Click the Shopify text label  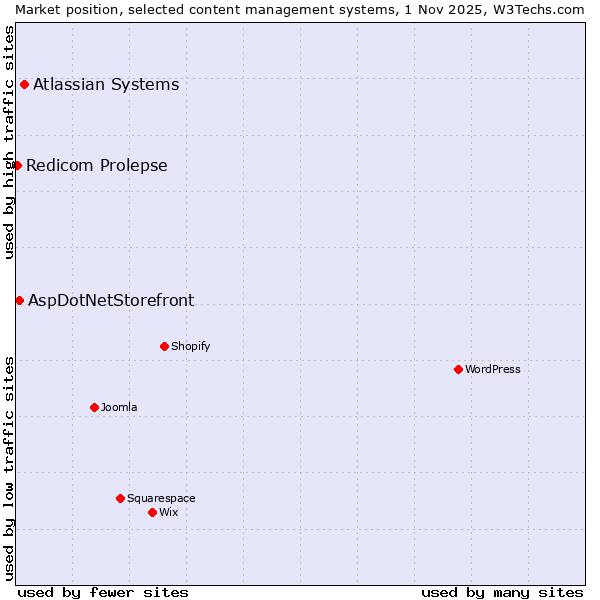pyautogui.click(x=190, y=346)
